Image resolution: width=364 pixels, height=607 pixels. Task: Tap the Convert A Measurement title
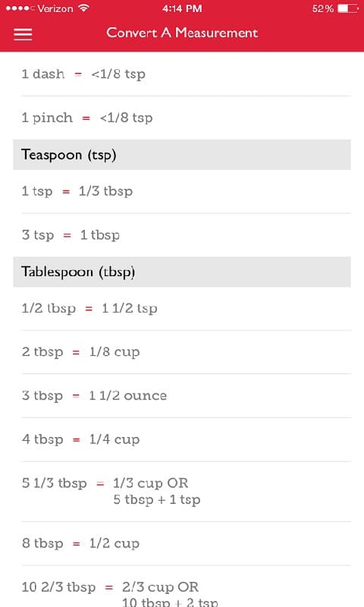point(182,33)
